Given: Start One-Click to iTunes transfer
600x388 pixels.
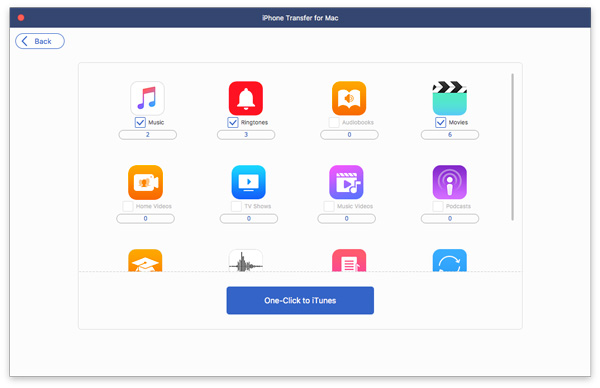Looking at the screenshot, I should click(300, 300).
